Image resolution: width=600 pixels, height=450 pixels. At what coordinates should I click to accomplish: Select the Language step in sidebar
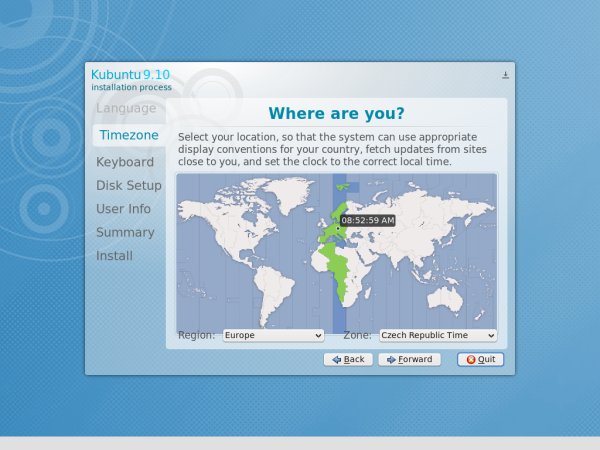tap(126, 108)
